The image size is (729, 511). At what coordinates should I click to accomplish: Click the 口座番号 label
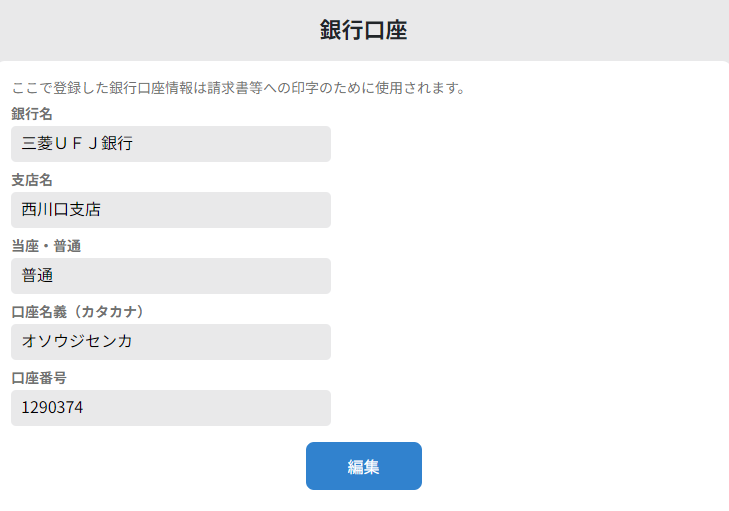pyautogui.click(x=39, y=378)
